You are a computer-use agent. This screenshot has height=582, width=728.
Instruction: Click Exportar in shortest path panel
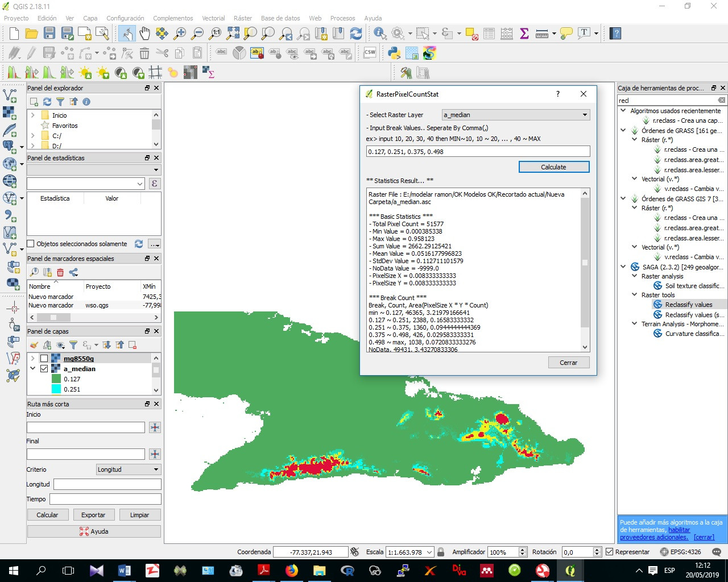[93, 515]
